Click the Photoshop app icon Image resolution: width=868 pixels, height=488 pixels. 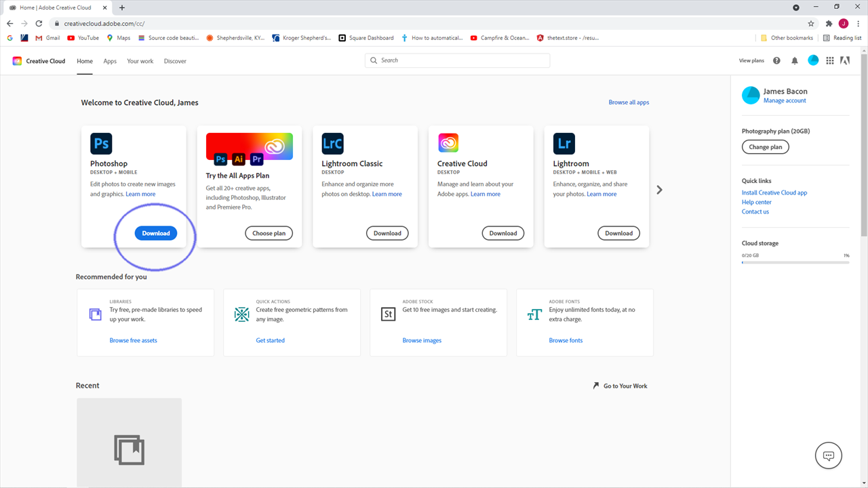tap(101, 144)
